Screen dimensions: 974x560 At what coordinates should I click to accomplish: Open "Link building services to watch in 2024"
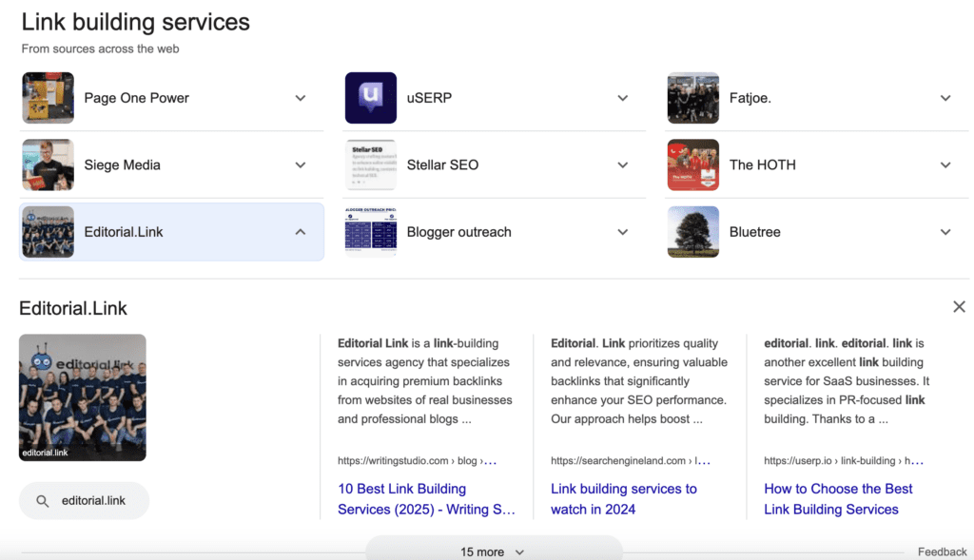[624, 499]
